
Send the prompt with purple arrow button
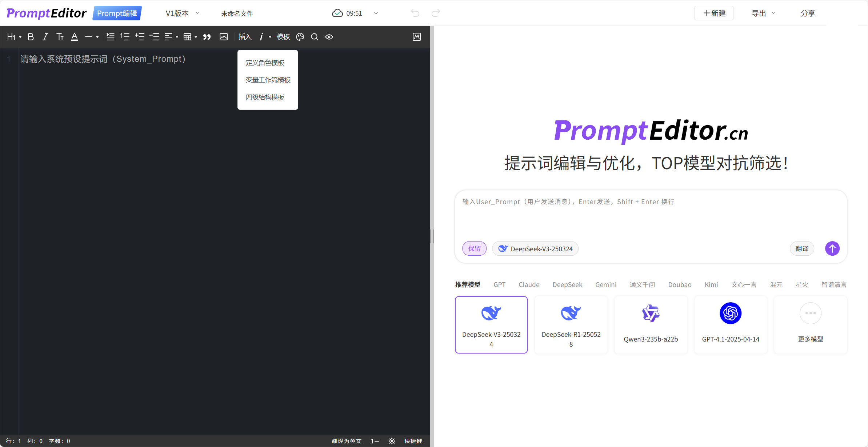[x=832, y=248]
